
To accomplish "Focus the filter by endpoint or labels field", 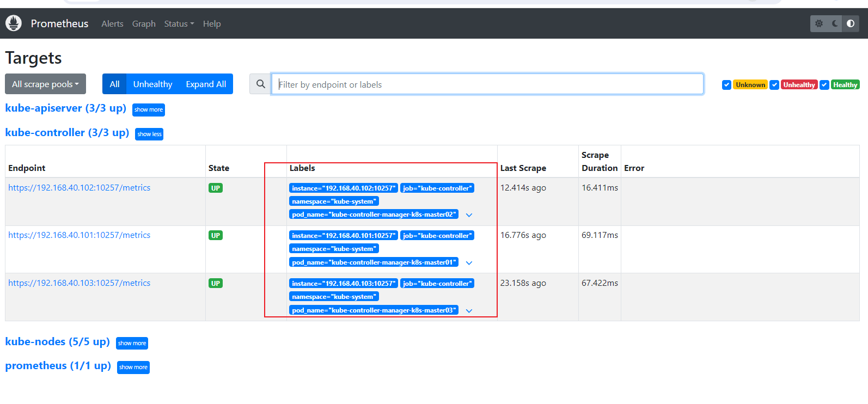I will (x=487, y=84).
